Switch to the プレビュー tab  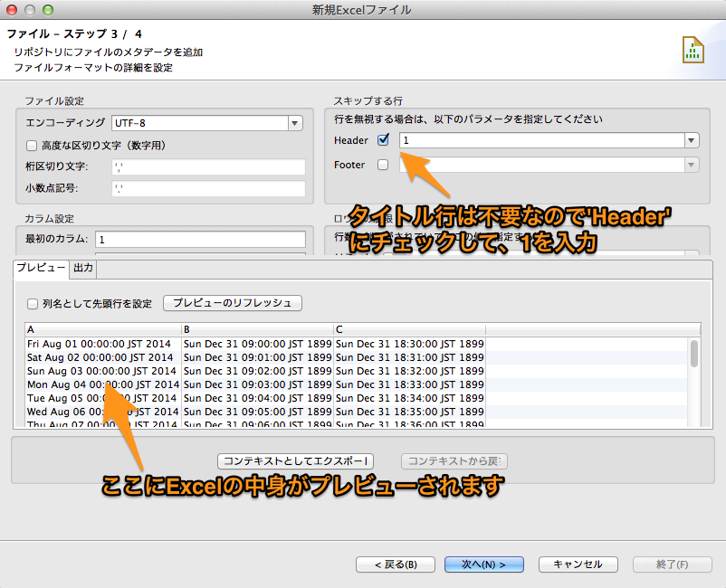tap(42, 269)
